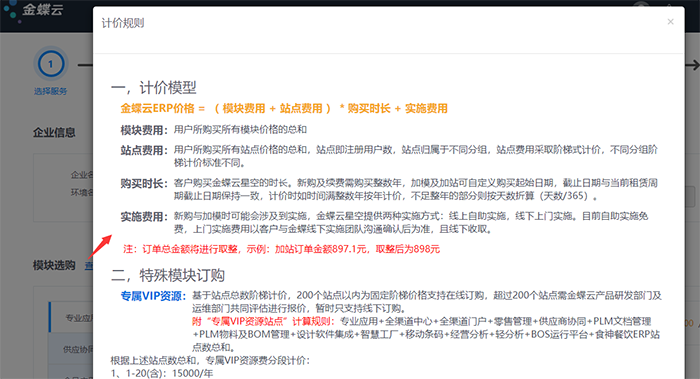700x379 pixels.
Task: Click the heading 一，计价模型
Action: point(154,87)
